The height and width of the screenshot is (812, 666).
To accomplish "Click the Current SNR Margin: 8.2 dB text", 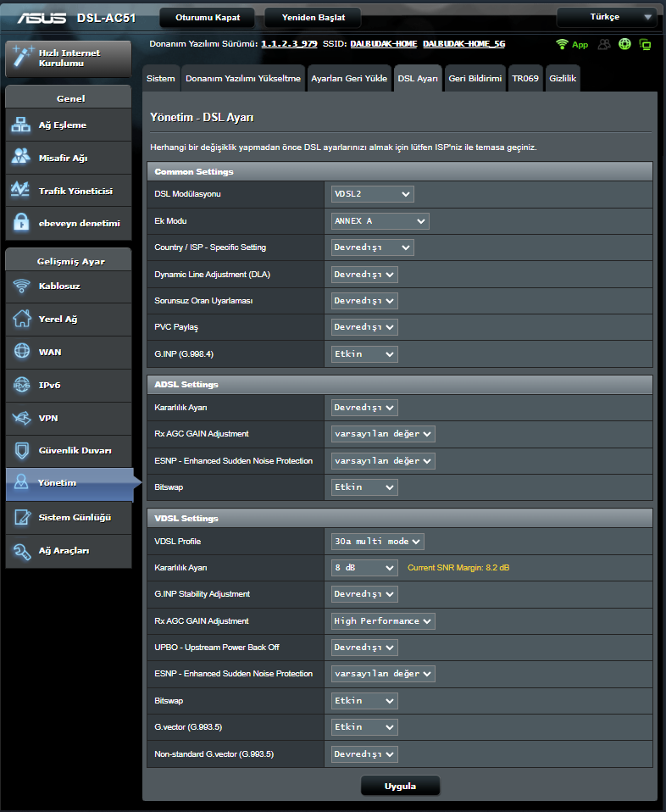I will click(x=458, y=568).
